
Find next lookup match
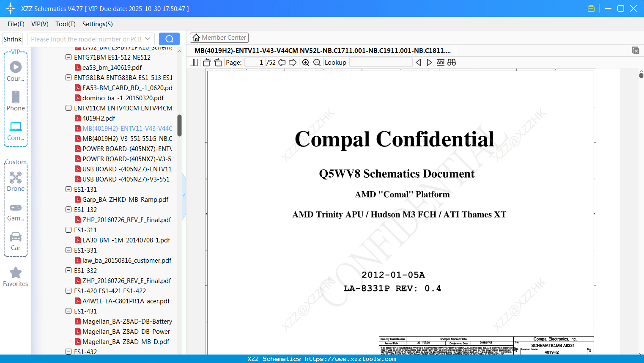(429, 63)
